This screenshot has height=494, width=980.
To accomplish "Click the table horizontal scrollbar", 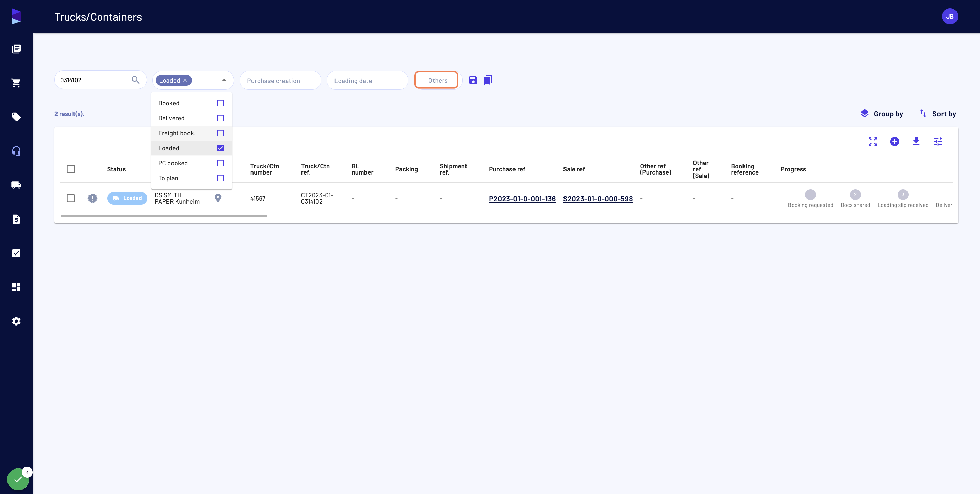I will click(x=164, y=216).
